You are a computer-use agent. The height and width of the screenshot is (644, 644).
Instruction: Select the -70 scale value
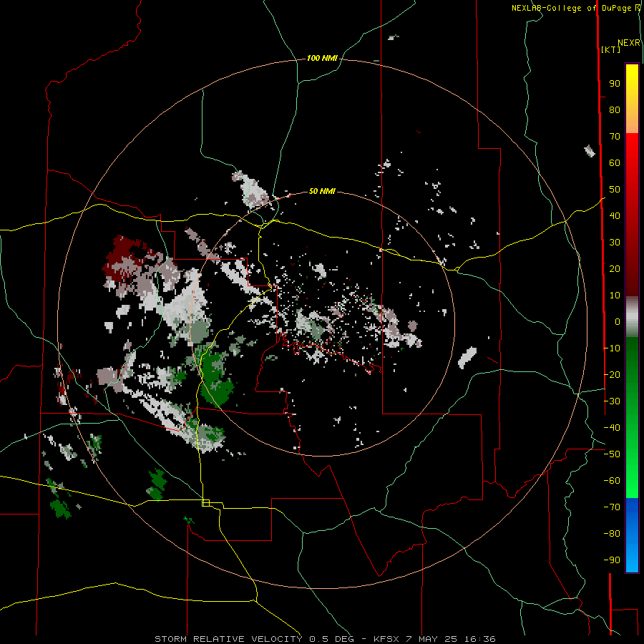point(612,507)
